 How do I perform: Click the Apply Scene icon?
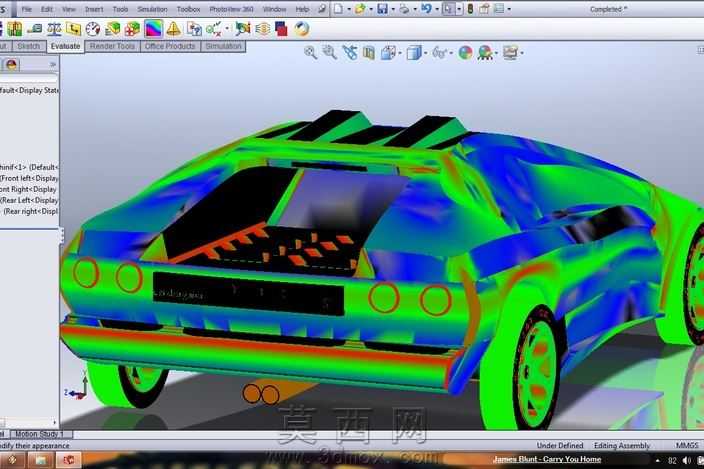[x=485, y=53]
